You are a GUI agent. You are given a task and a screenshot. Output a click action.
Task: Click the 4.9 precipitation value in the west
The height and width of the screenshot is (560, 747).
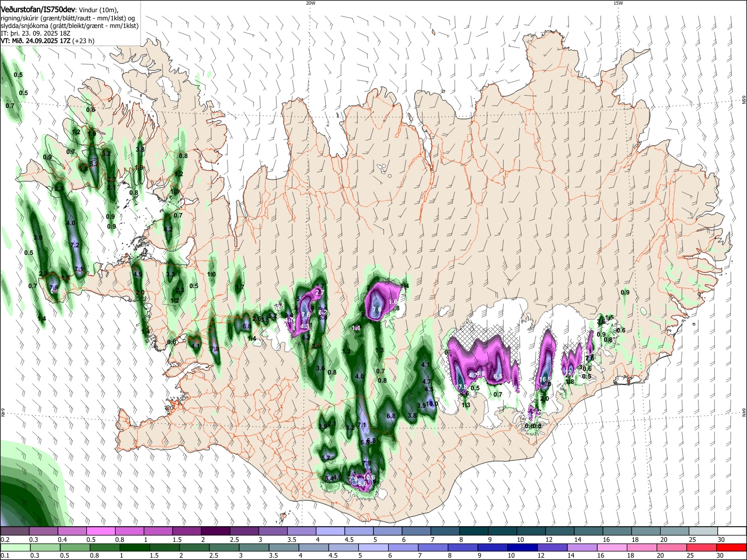138,274
